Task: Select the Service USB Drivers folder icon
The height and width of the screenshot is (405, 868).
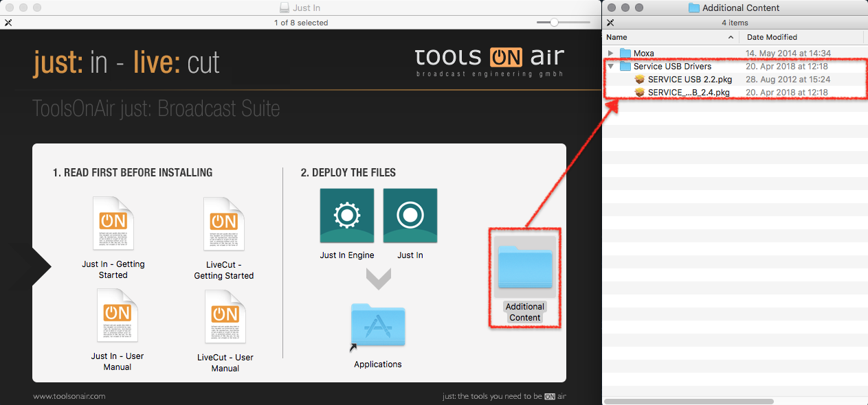Action: pyautogui.click(x=625, y=67)
